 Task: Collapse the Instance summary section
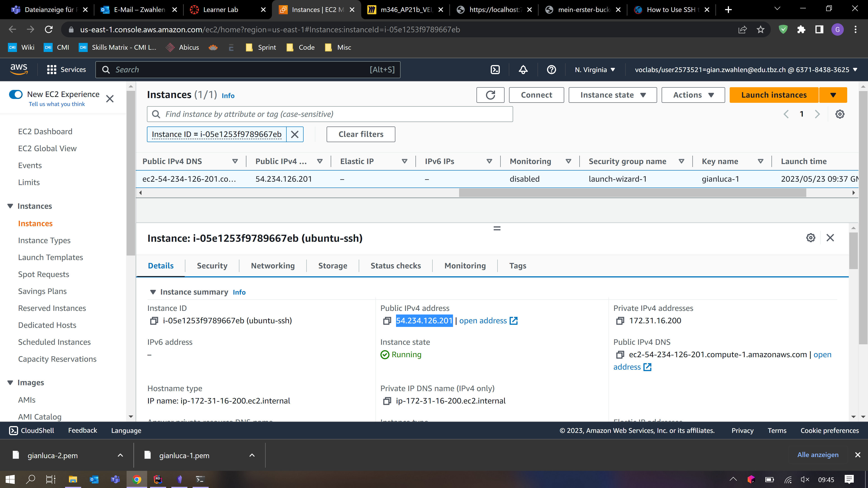coord(153,292)
